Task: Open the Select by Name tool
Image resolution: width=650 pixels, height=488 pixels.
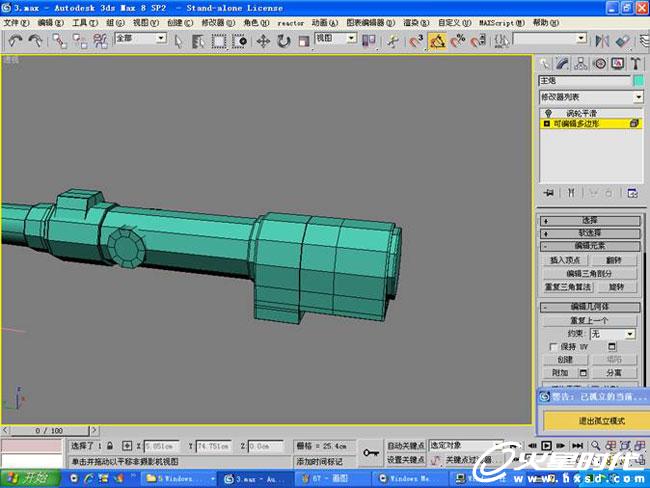Action: (198, 41)
